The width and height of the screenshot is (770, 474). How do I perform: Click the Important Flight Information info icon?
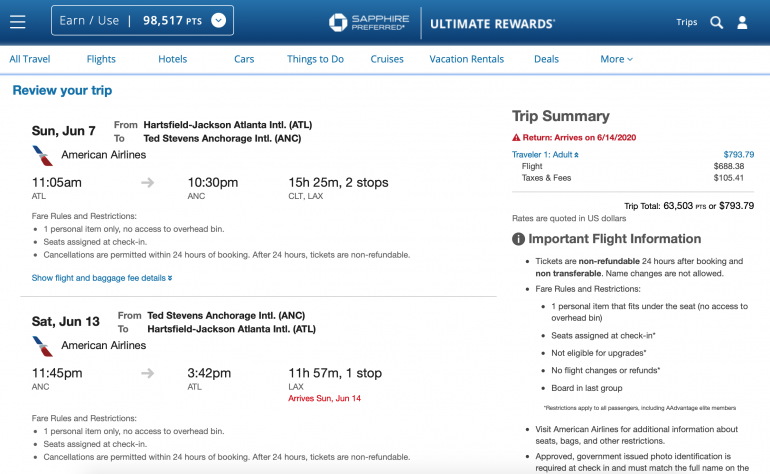(x=519, y=239)
